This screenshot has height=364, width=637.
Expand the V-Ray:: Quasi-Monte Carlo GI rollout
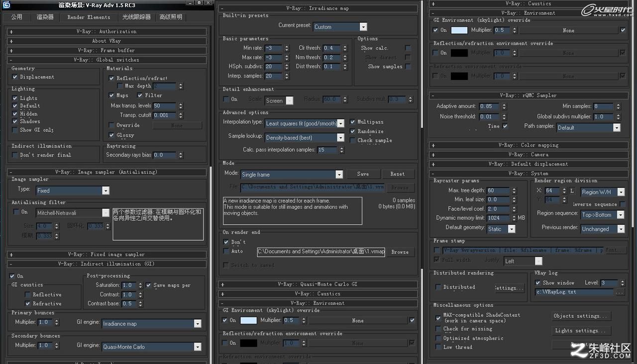318,284
